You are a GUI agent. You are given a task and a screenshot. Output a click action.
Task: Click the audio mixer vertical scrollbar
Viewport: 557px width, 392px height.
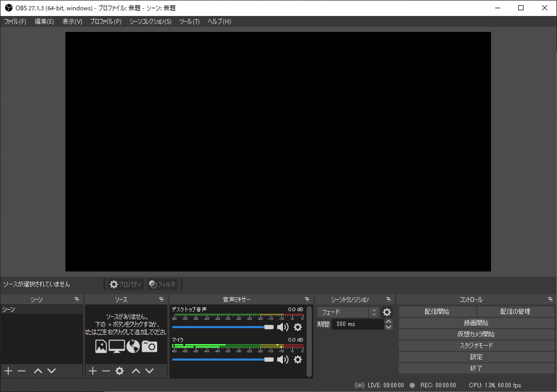point(309,341)
